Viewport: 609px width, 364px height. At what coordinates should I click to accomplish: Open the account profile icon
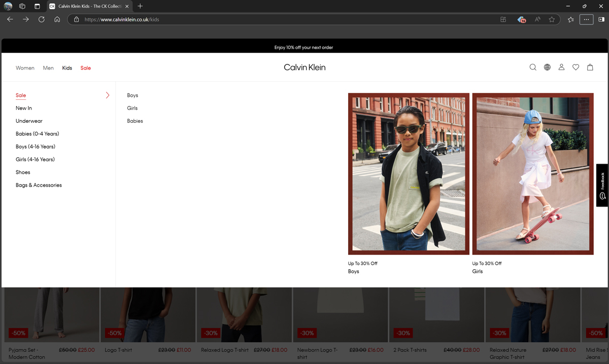click(x=561, y=67)
